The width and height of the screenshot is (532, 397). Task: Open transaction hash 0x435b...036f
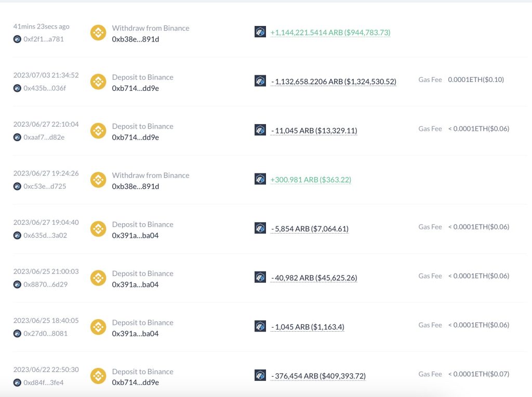point(45,88)
